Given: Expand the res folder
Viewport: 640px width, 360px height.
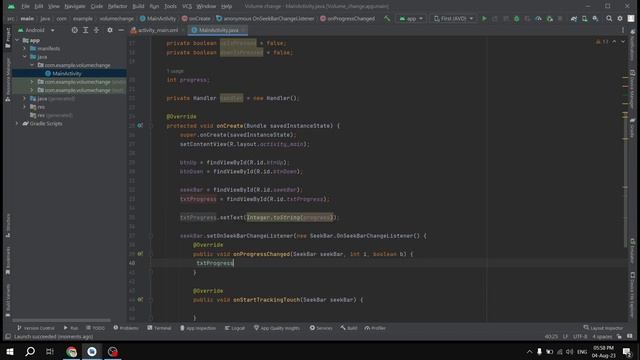Looking at the screenshot, I should click(24, 107).
